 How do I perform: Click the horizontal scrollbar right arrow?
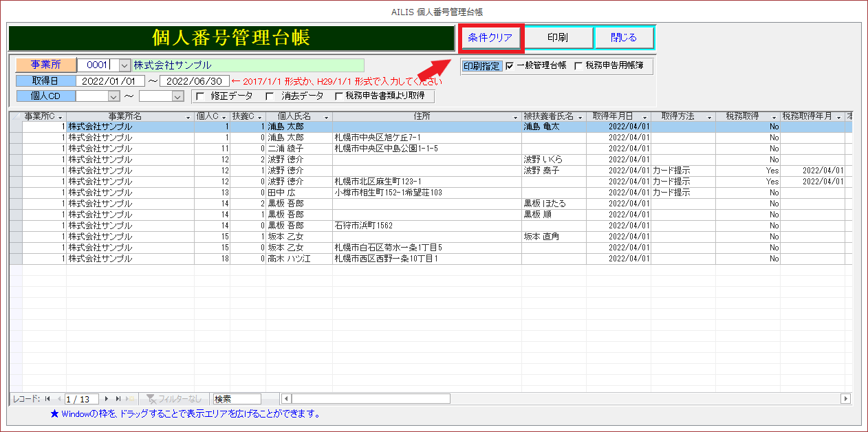tap(845, 398)
